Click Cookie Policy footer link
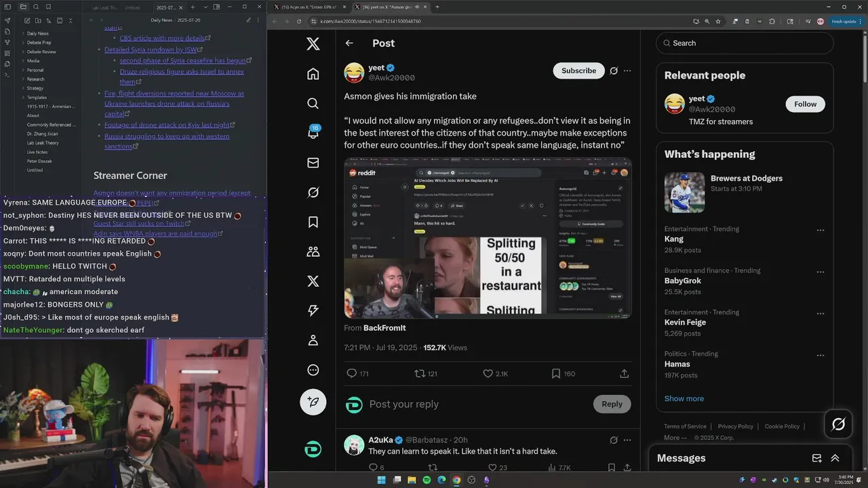 [x=782, y=426]
